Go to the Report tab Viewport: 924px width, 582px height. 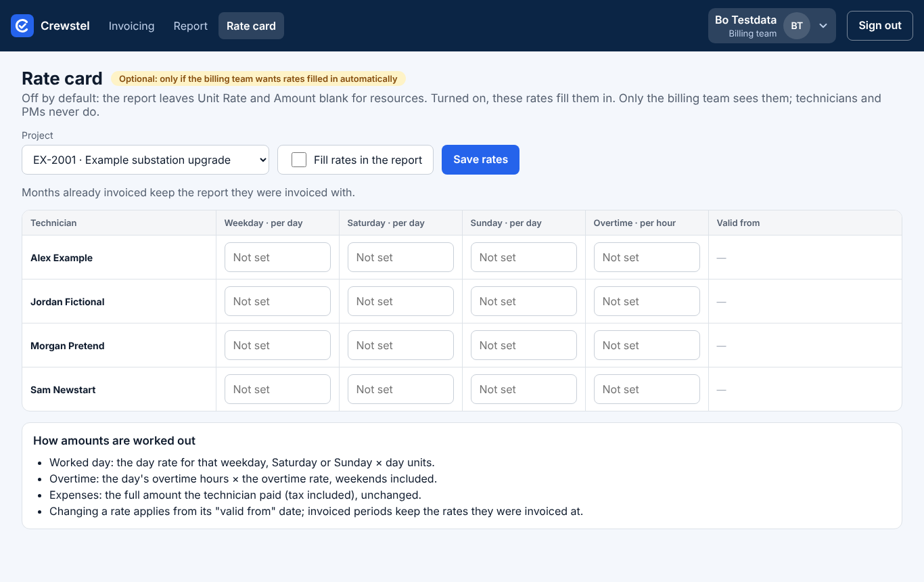pyautogui.click(x=191, y=26)
